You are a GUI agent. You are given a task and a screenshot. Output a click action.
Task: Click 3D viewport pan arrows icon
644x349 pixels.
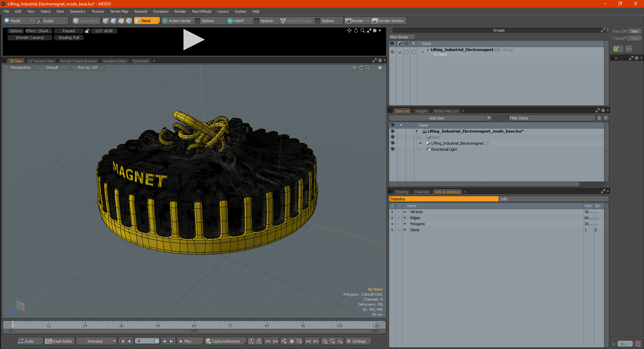tap(355, 68)
